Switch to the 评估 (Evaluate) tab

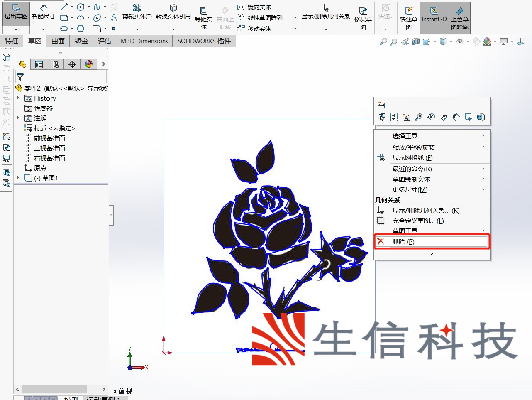point(105,41)
